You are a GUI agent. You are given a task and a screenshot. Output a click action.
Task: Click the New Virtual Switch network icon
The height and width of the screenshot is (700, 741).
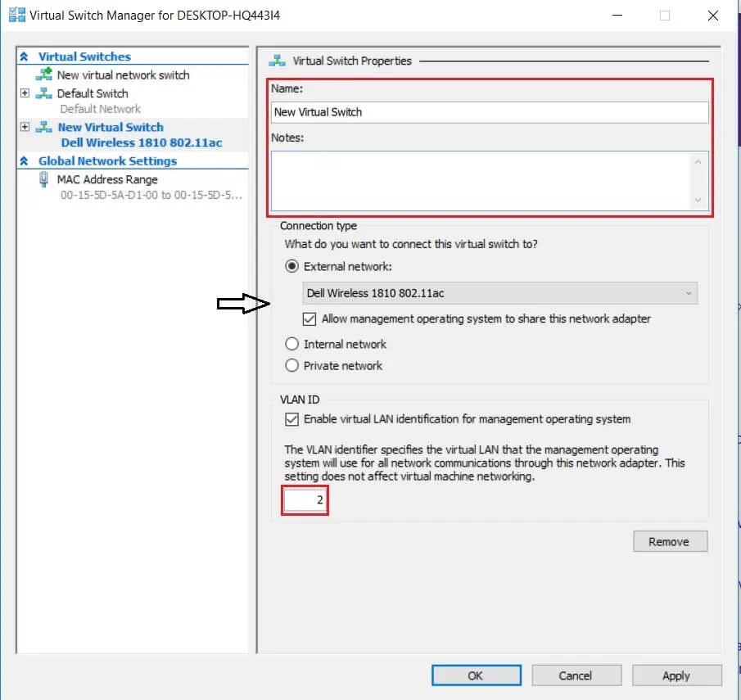(x=44, y=128)
